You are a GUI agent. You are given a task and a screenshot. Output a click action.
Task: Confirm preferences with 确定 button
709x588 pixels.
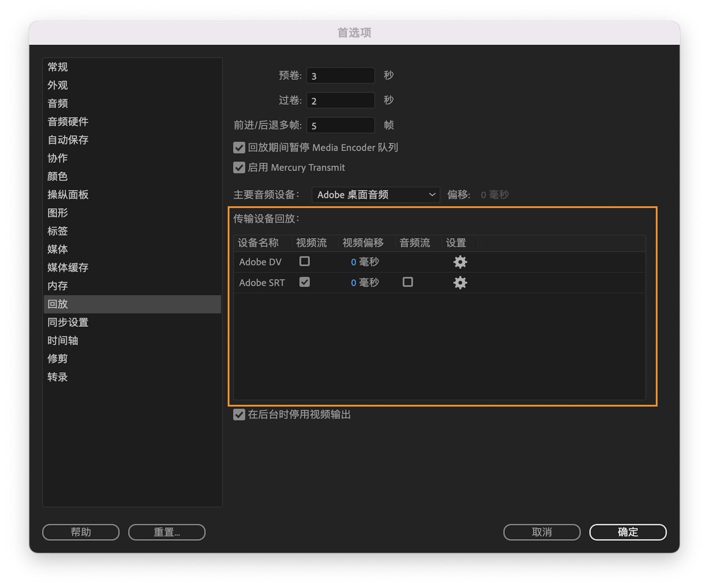627,532
